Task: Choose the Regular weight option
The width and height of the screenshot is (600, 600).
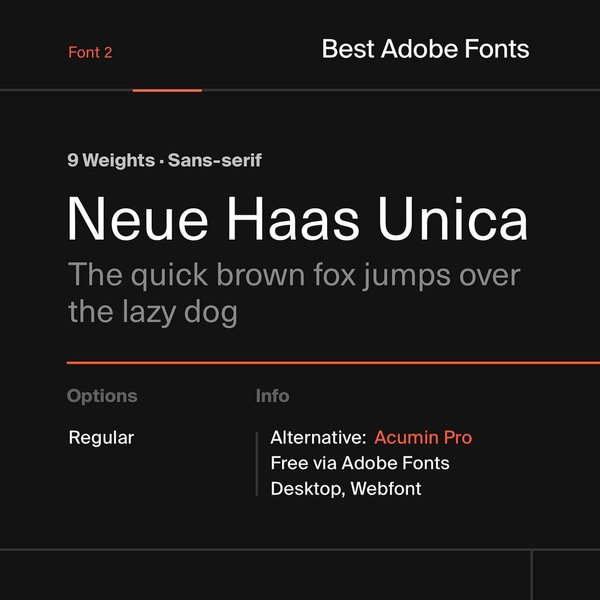Action: point(101,438)
